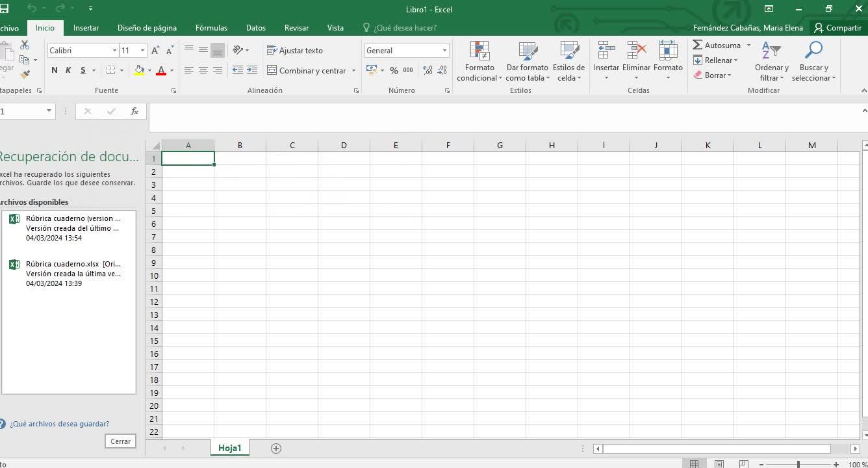Expand the fill color dropdown arrow

tap(149, 70)
